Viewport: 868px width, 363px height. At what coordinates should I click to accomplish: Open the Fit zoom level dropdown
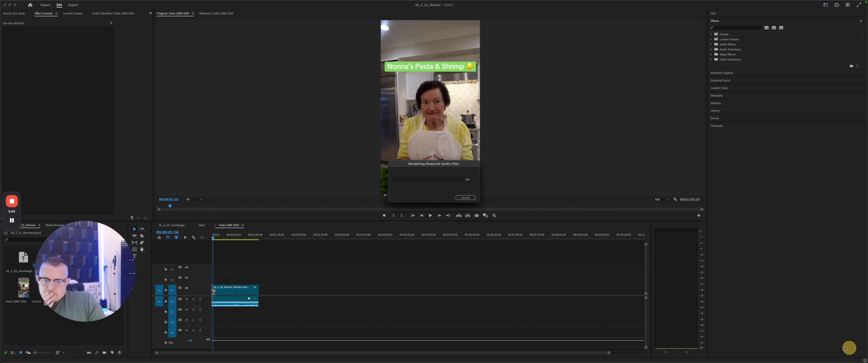(194, 199)
